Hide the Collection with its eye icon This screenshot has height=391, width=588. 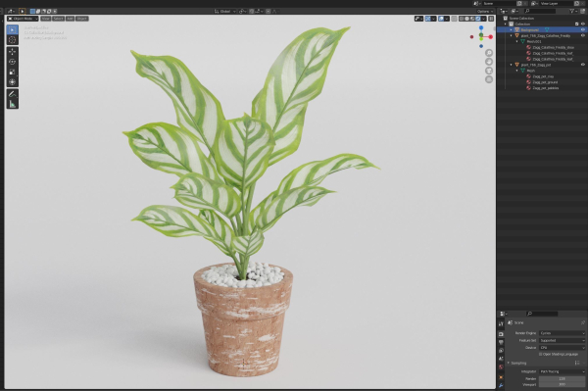583,24
